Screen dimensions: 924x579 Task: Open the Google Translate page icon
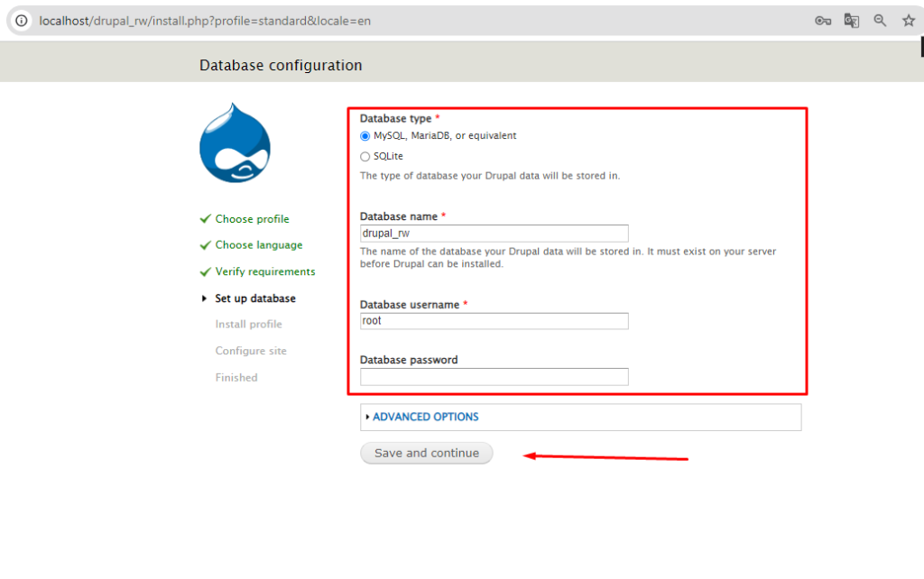click(851, 20)
